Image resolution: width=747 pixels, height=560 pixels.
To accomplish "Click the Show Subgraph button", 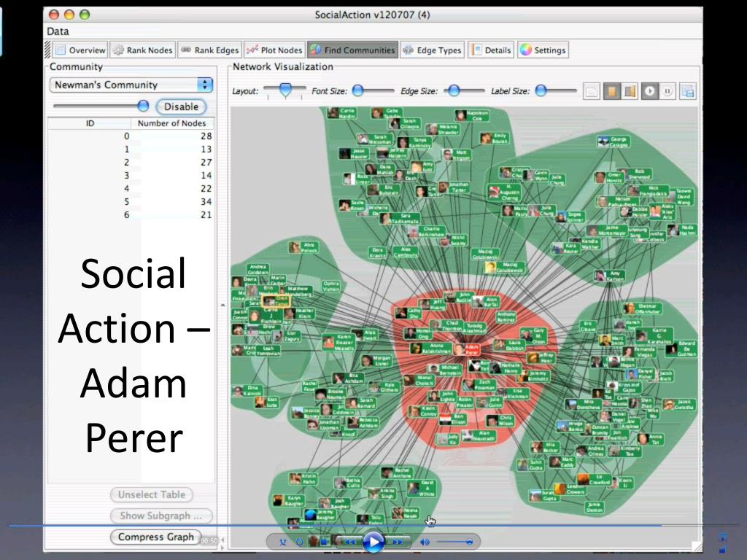I will 161,516.
